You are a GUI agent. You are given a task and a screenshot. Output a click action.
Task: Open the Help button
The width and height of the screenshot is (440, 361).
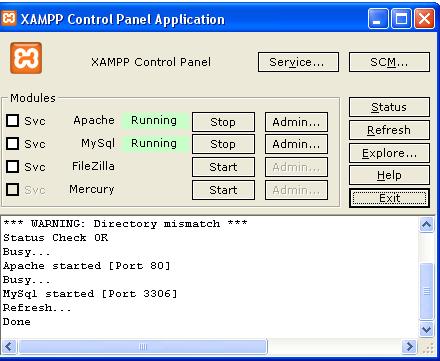(x=389, y=175)
